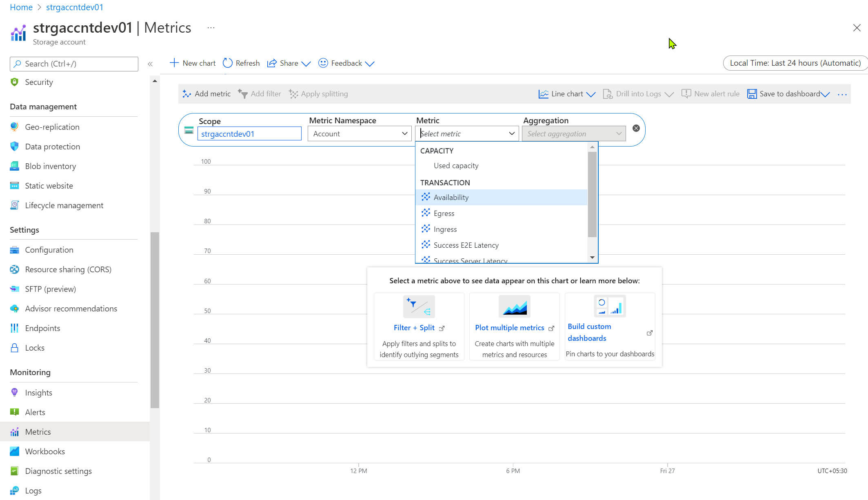Select the Egress metric entry
This screenshot has height=500, width=868.
tap(444, 213)
